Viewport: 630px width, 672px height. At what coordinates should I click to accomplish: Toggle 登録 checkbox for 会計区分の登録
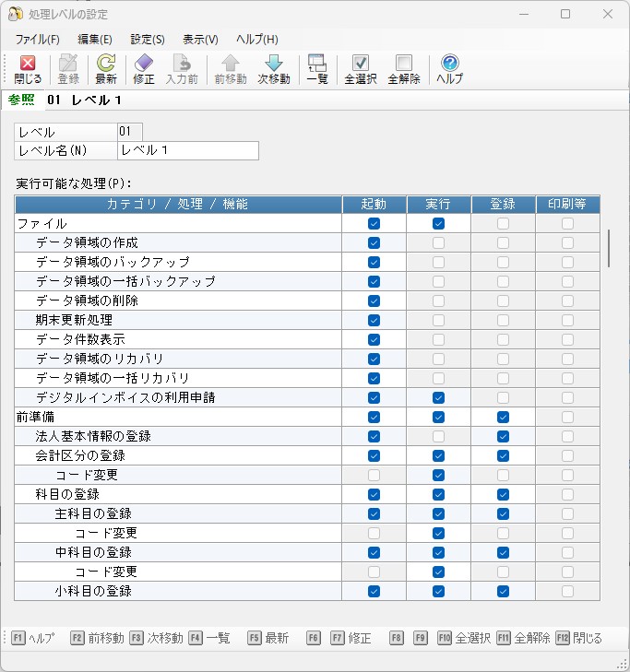pyautogui.click(x=503, y=455)
